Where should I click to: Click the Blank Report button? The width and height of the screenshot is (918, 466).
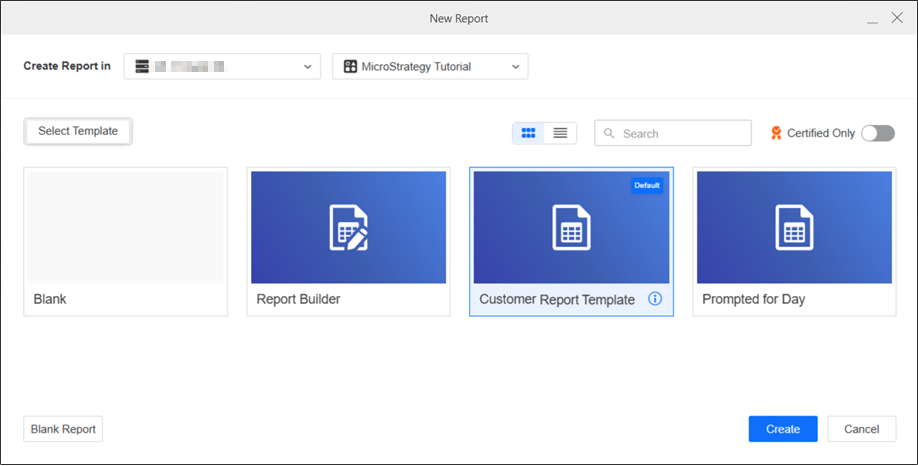(x=63, y=429)
